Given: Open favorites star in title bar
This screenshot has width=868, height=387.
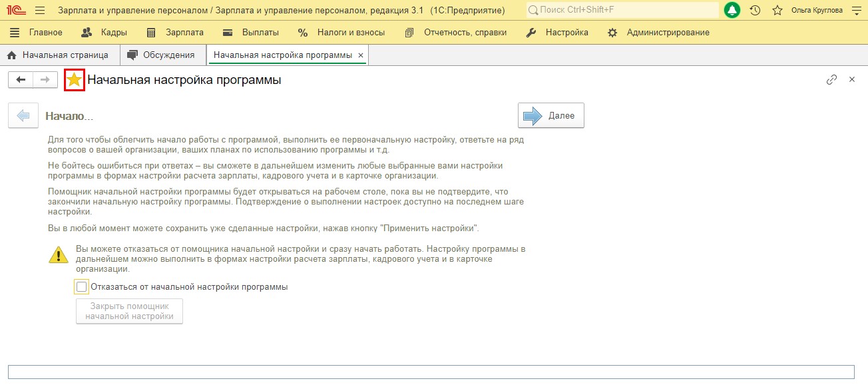Looking at the screenshot, I should click(777, 11).
